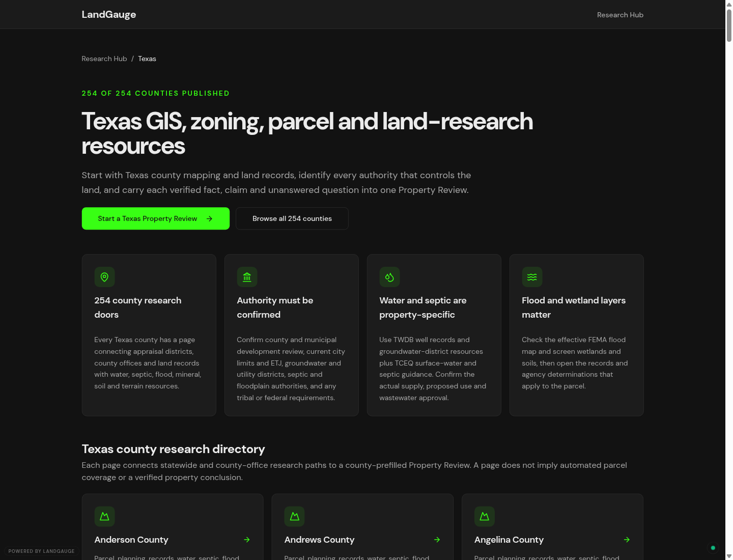Click paragraph starting 'Every Texas county has a page'
The height and width of the screenshot is (560, 733).
coord(148,363)
